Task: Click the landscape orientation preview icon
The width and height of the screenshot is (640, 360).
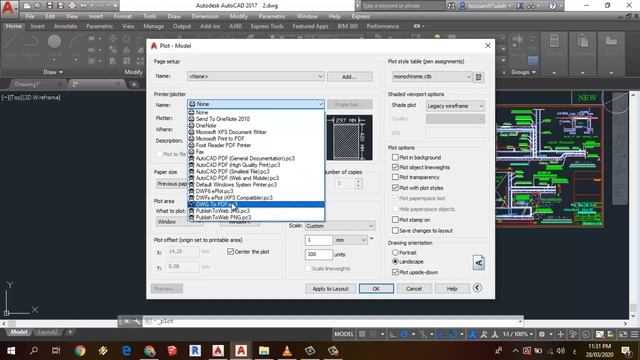Action: click(478, 263)
